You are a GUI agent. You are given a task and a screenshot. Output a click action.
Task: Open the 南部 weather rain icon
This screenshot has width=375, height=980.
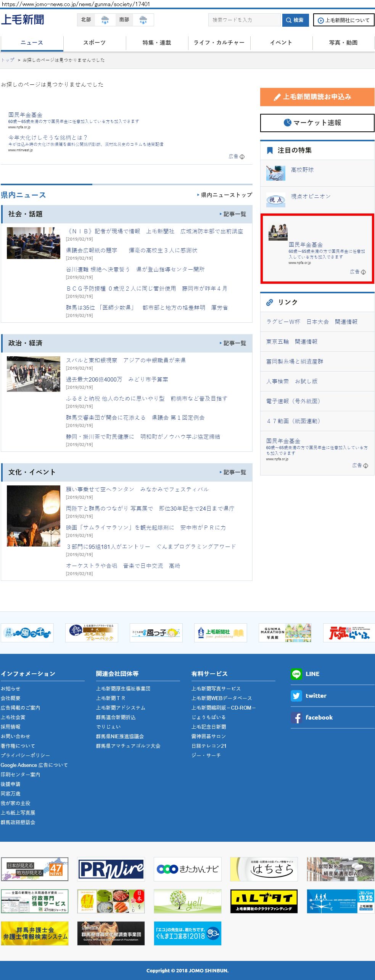point(143,20)
